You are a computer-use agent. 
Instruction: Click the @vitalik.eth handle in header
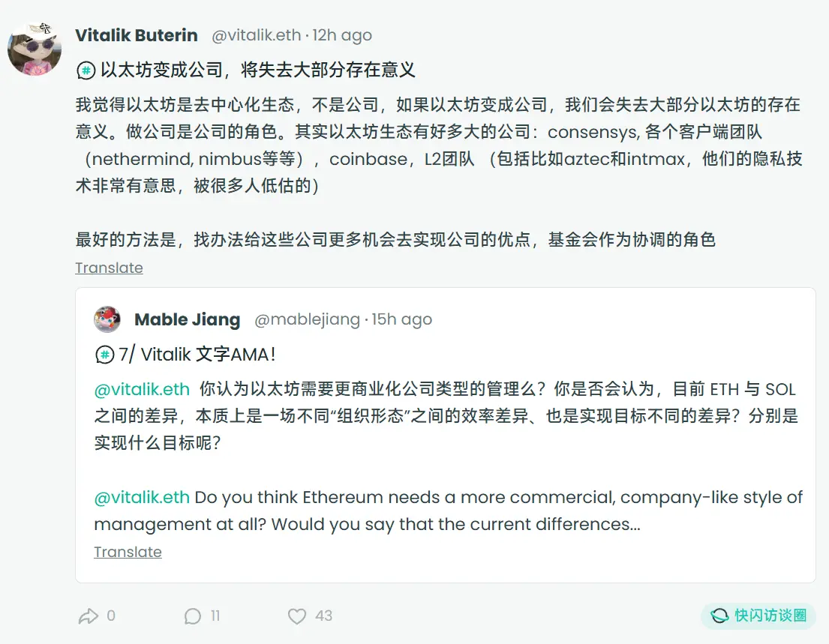pyautogui.click(x=256, y=35)
